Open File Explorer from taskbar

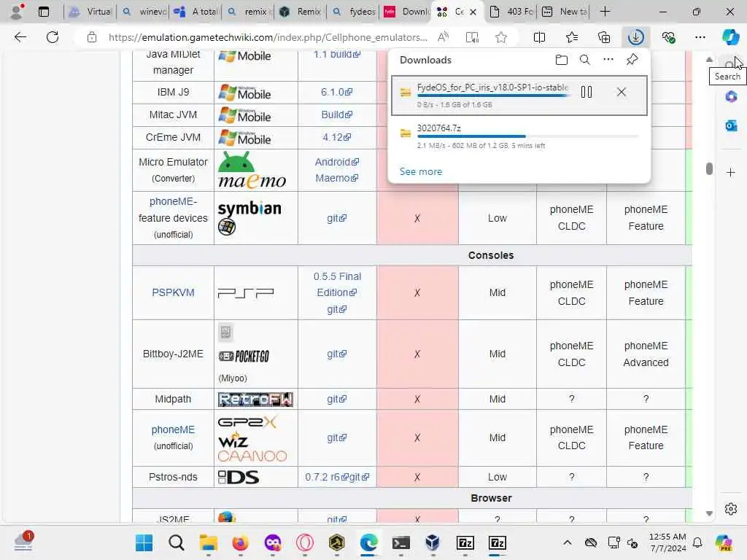tap(208, 542)
